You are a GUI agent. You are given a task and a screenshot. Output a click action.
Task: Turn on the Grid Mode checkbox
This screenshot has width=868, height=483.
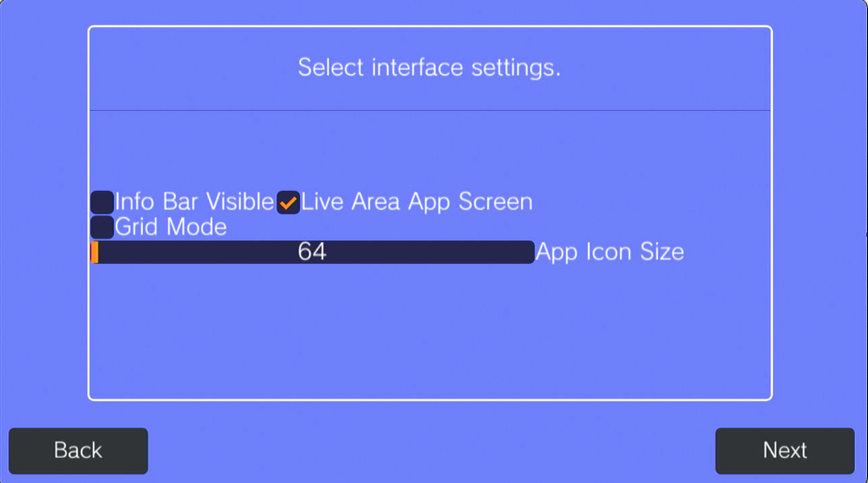(x=102, y=227)
